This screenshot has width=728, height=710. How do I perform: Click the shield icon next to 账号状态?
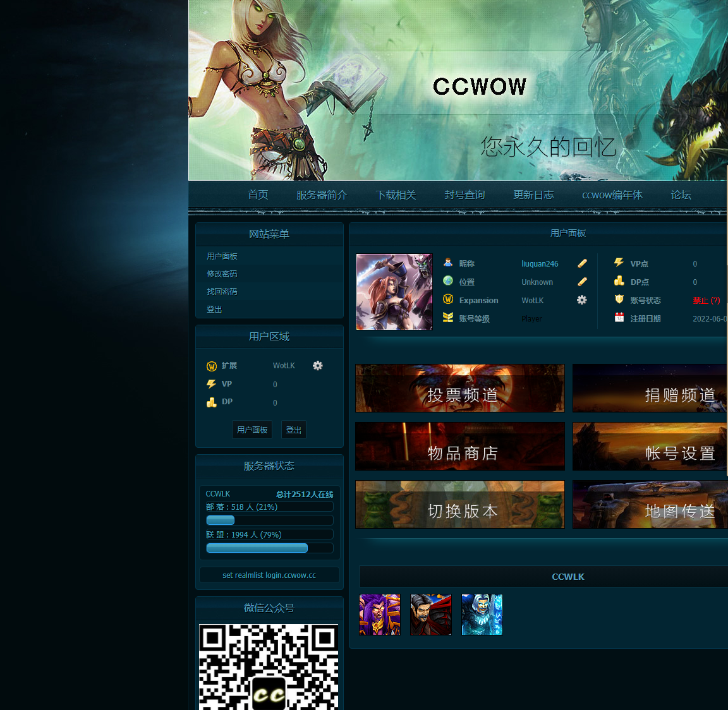618,299
